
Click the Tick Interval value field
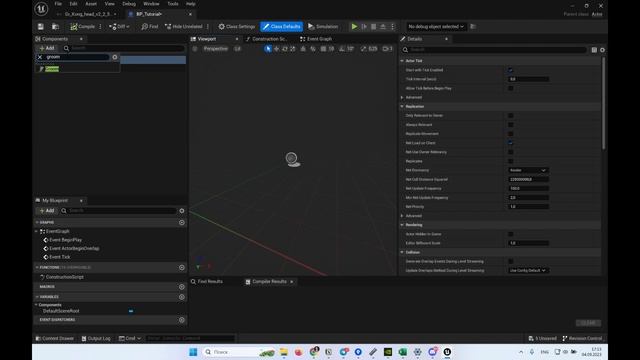point(528,79)
